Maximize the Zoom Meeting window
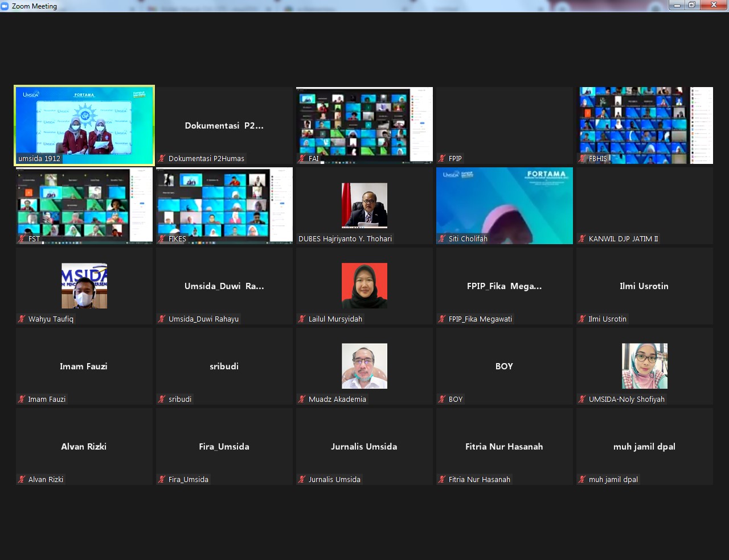This screenshot has height=560, width=729. pos(692,5)
